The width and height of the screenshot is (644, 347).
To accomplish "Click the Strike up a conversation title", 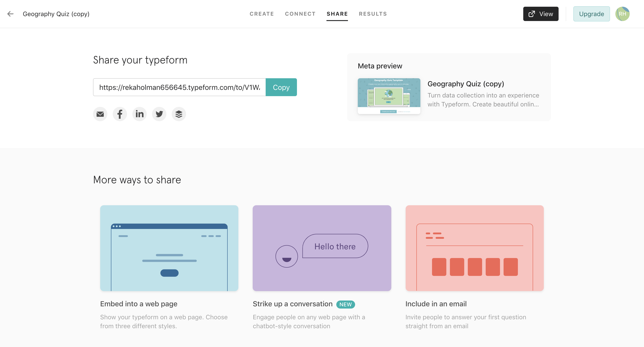I will pos(292,304).
